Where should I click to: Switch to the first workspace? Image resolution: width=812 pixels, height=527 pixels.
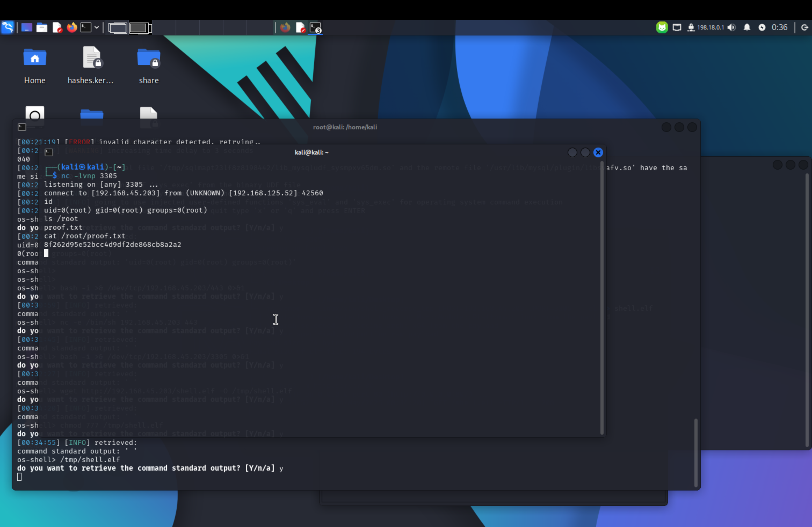tap(118, 28)
